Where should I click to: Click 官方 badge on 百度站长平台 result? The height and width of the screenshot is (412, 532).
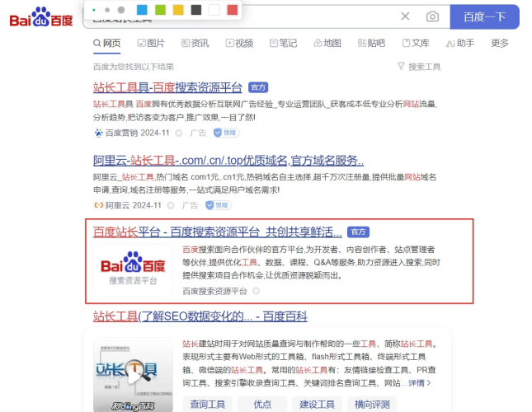(358, 232)
